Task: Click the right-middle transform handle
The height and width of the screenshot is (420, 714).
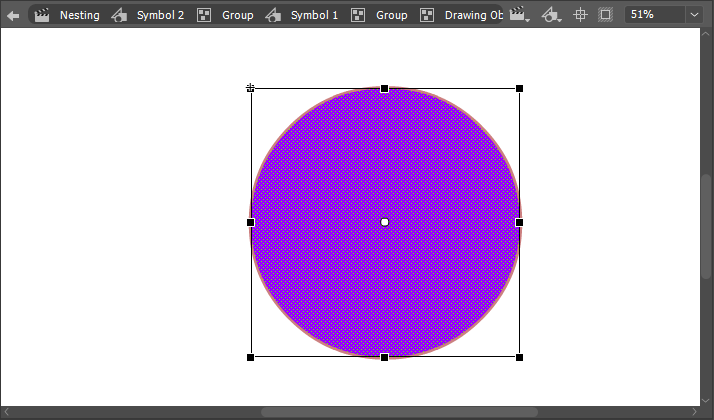Action: click(519, 222)
